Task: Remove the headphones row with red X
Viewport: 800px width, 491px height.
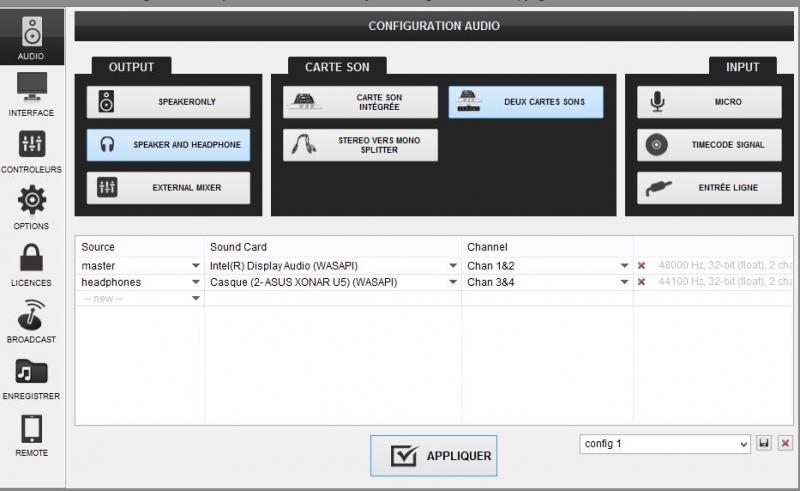Action: click(641, 282)
